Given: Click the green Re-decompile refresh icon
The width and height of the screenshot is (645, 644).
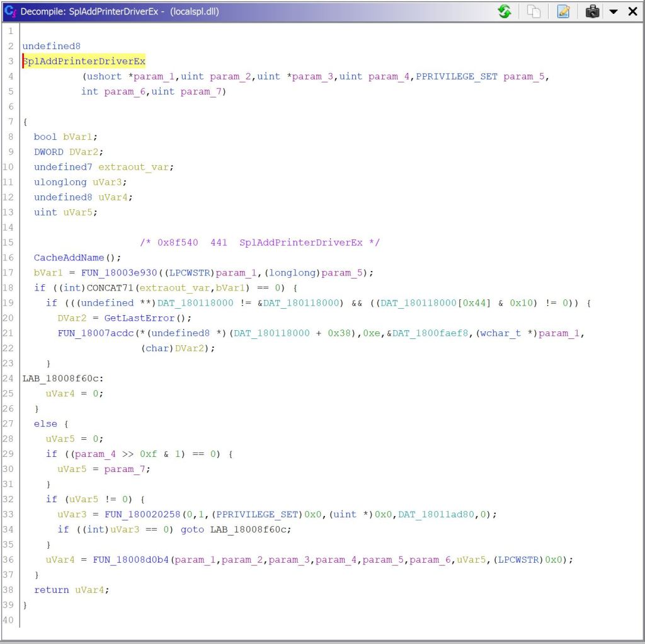Looking at the screenshot, I should point(505,11).
